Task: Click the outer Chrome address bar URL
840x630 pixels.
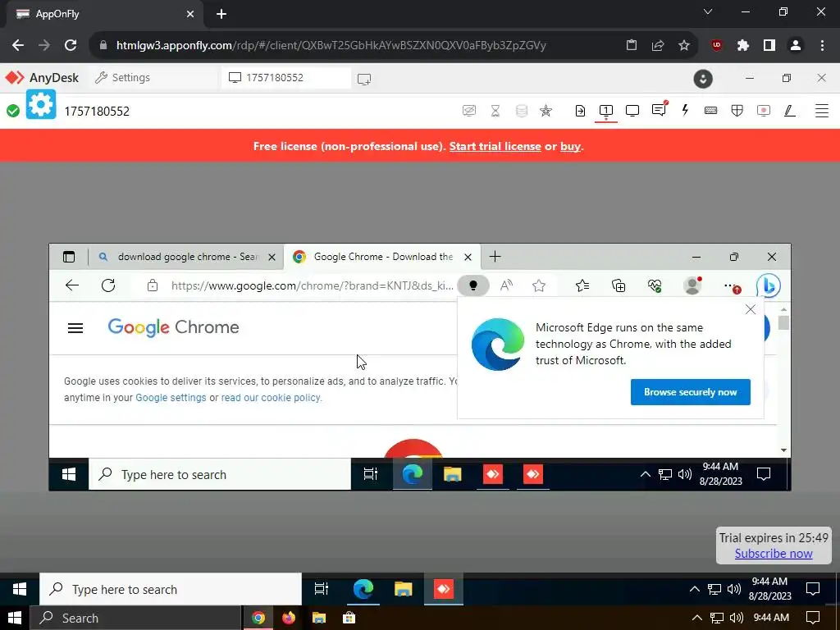Action: pos(331,45)
